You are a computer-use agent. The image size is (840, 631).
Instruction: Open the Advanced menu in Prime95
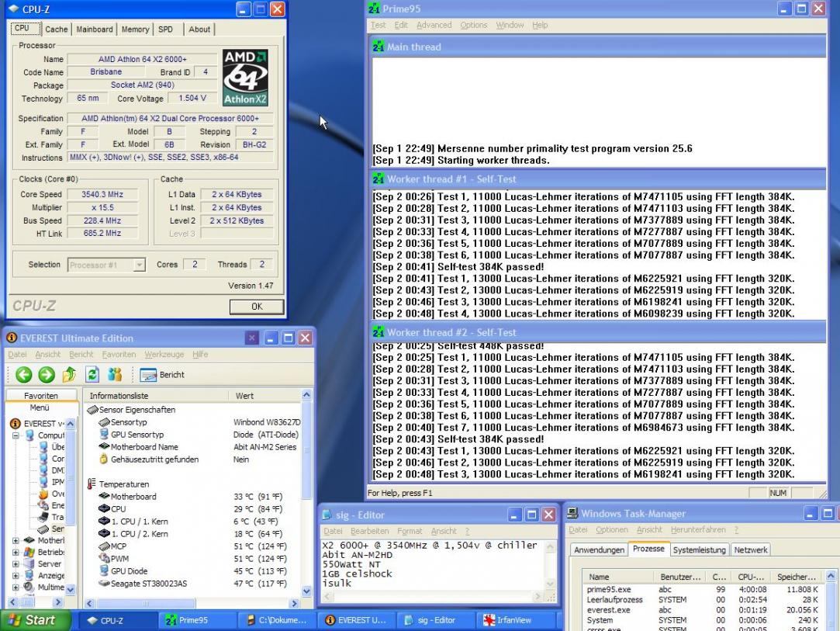pos(434,25)
